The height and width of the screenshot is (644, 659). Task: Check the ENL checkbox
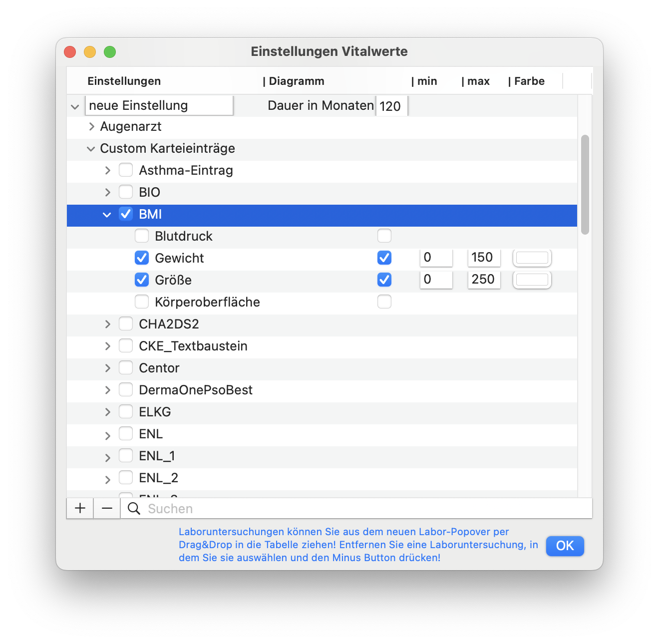pyautogui.click(x=126, y=434)
